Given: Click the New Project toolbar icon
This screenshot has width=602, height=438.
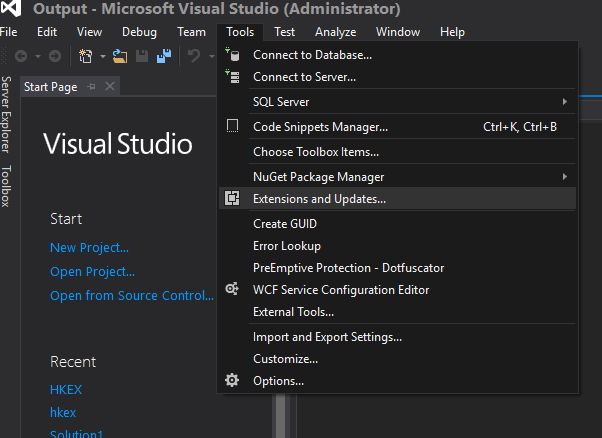Looking at the screenshot, I should coord(85,56).
